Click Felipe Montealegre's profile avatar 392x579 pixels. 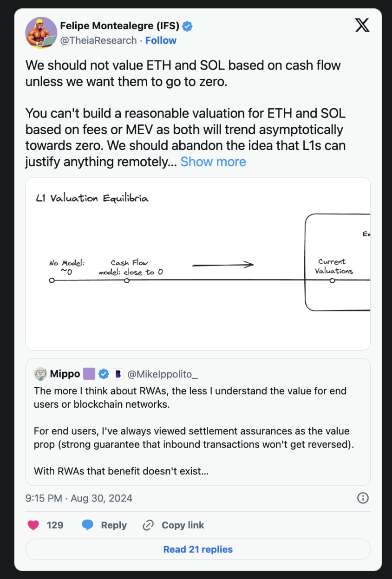[41, 33]
